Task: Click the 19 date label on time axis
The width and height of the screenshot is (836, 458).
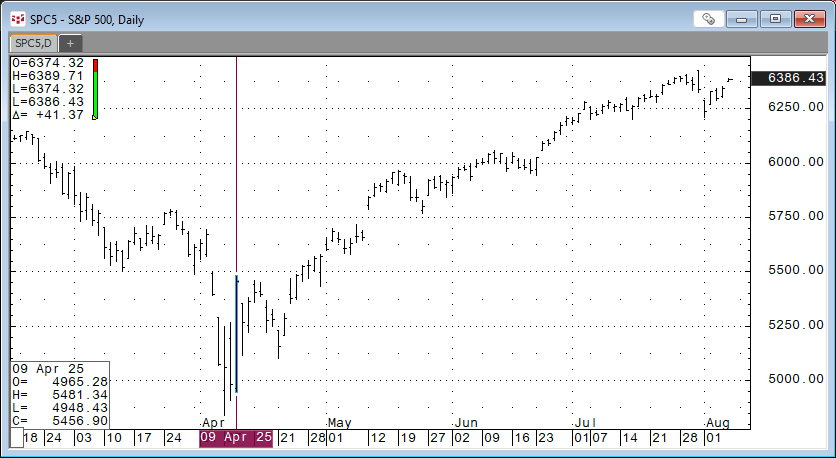Action: (x=408, y=438)
